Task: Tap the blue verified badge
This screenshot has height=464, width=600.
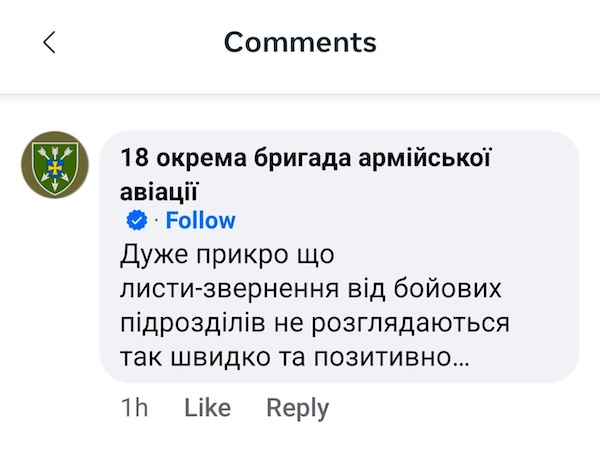Action: tap(137, 221)
